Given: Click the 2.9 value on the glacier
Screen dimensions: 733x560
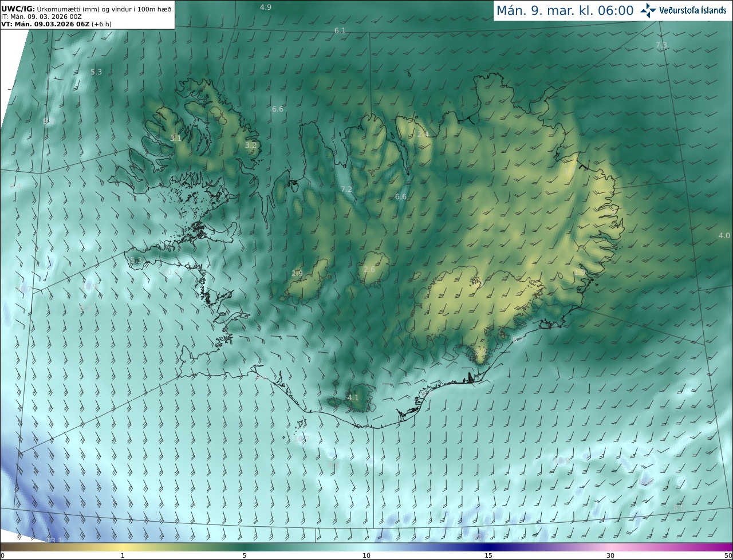Looking at the screenshot, I should tap(297, 273).
